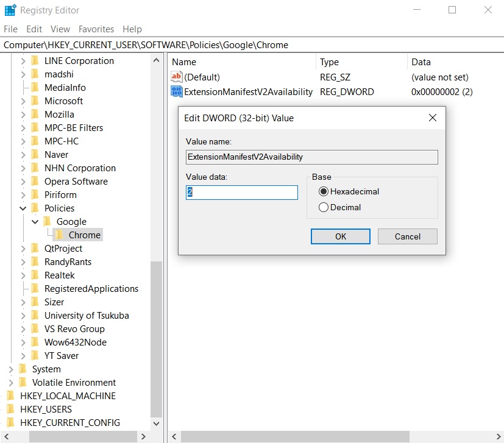Image resolution: width=504 pixels, height=443 pixels.
Task: Click the Chrome folder icon
Action: 59,235
